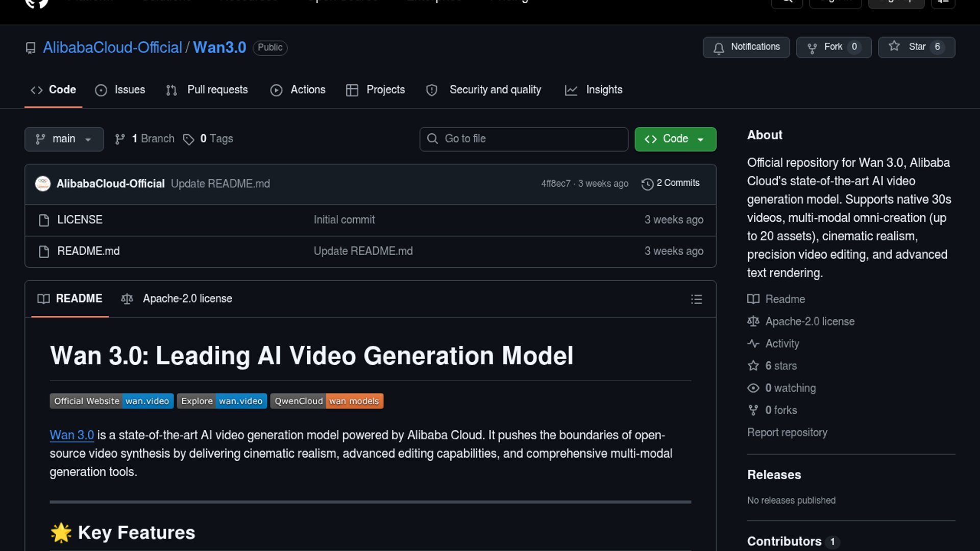This screenshot has width=980, height=551.
Task: Star the Wan3.0 repository
Action: tap(917, 47)
